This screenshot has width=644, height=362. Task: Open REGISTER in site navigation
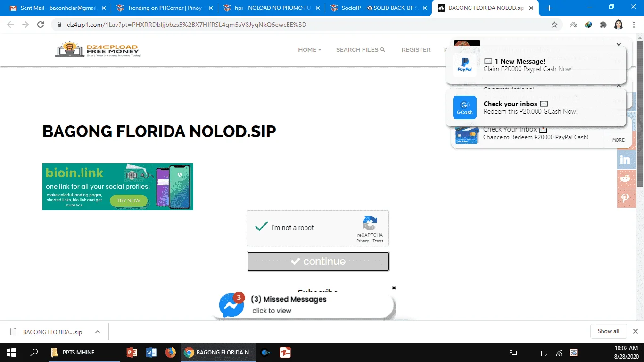[x=416, y=49]
